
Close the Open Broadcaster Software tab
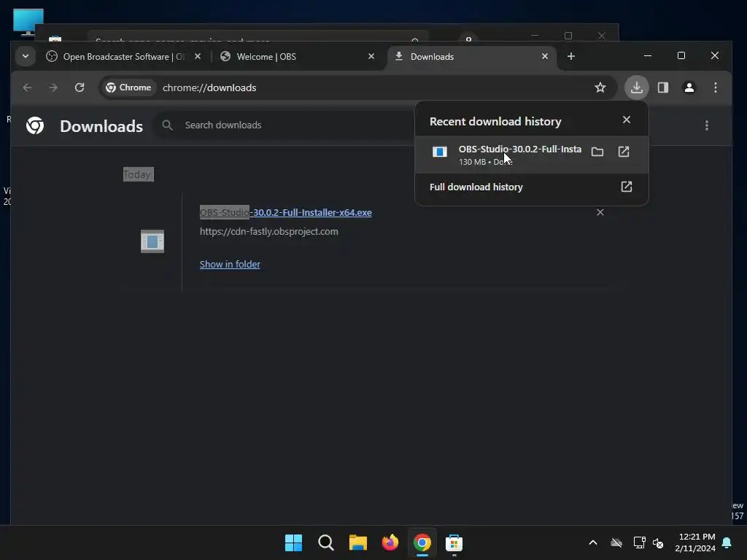coord(198,56)
